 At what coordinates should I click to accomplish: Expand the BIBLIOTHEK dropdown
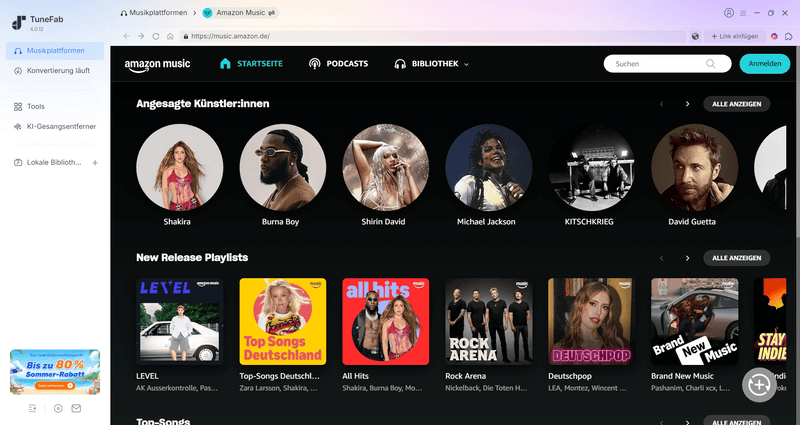(432, 64)
